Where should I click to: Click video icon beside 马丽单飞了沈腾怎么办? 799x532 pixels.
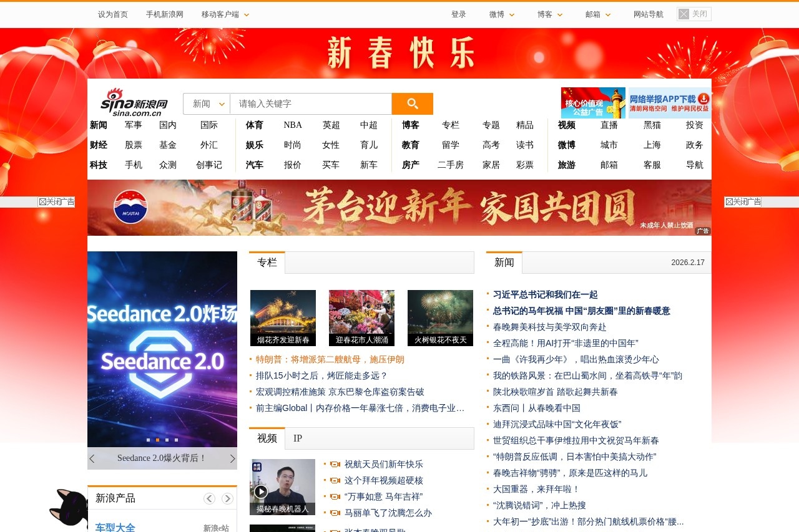point(335,513)
